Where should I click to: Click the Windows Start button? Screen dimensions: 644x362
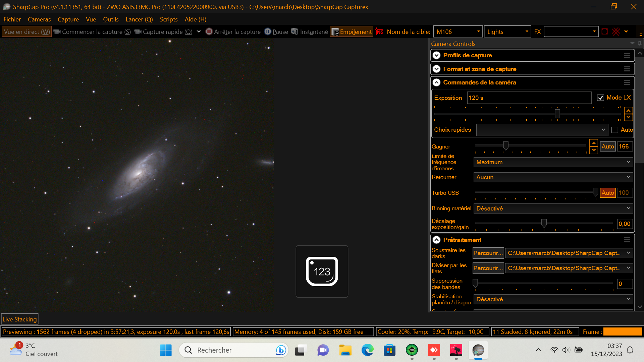tap(166, 350)
